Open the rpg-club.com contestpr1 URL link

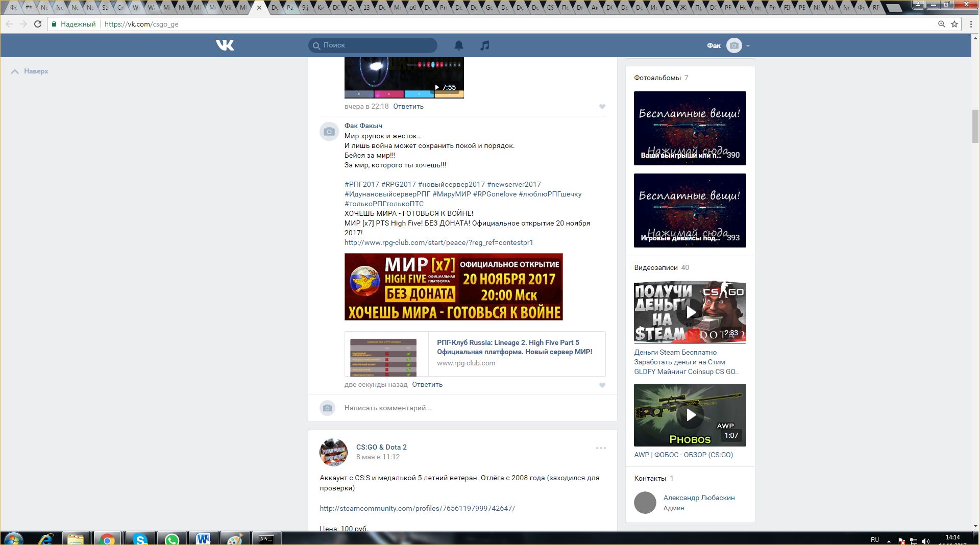point(438,243)
